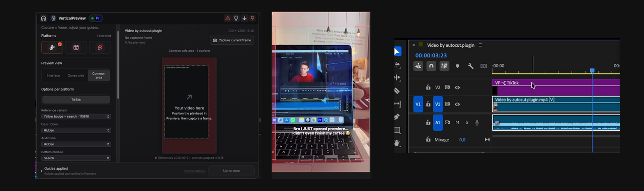Toggle V1 track targeting button
Image resolution: width=644 pixels, height=191 pixels.
pyautogui.click(x=438, y=104)
